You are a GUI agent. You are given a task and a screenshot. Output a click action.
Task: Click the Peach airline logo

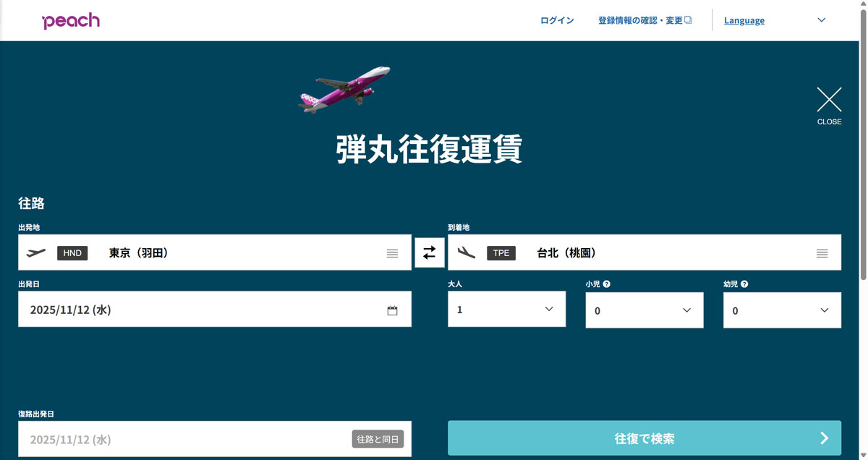71,20
